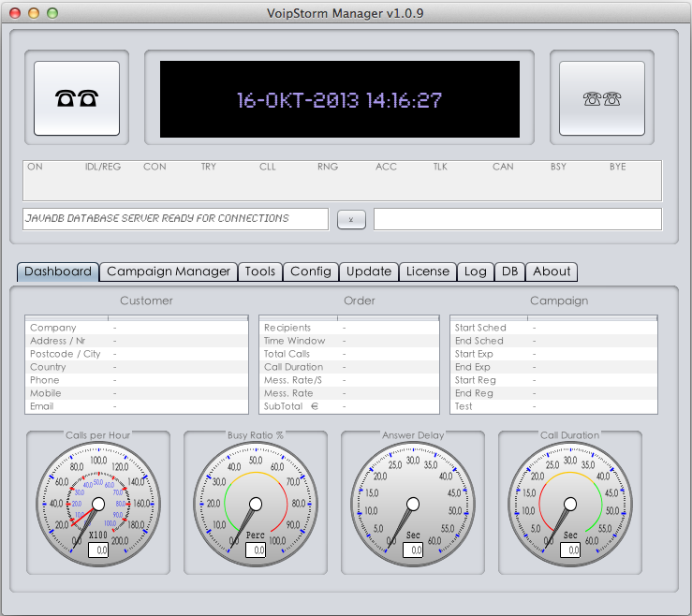Click the small x clear button
This screenshot has width=692, height=616.
click(351, 219)
